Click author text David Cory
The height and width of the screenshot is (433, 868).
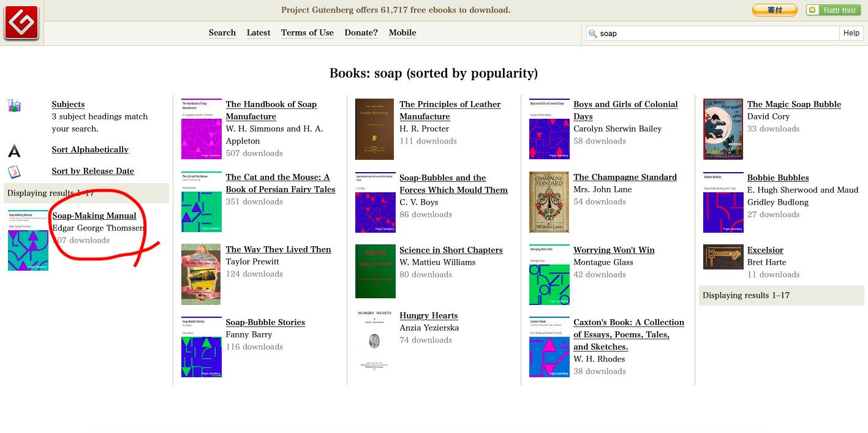tap(769, 116)
